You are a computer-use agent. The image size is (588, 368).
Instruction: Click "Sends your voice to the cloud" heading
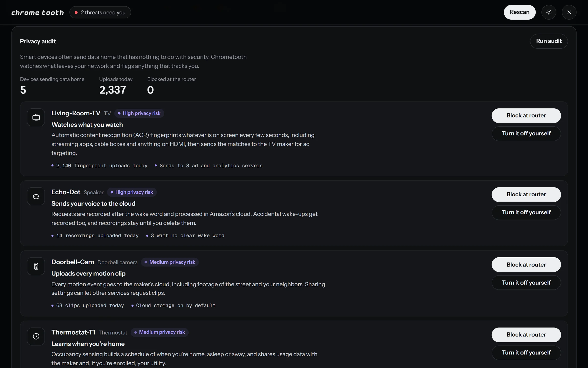(x=93, y=204)
